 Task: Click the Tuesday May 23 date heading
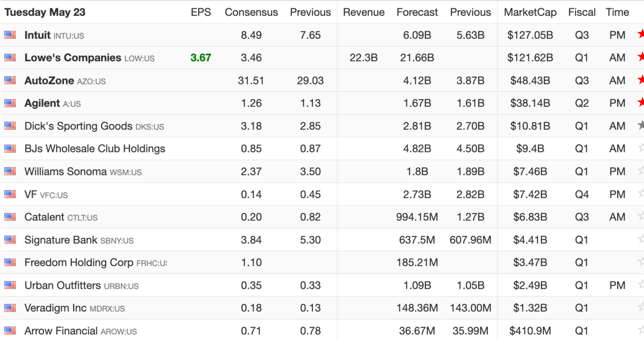45,12
